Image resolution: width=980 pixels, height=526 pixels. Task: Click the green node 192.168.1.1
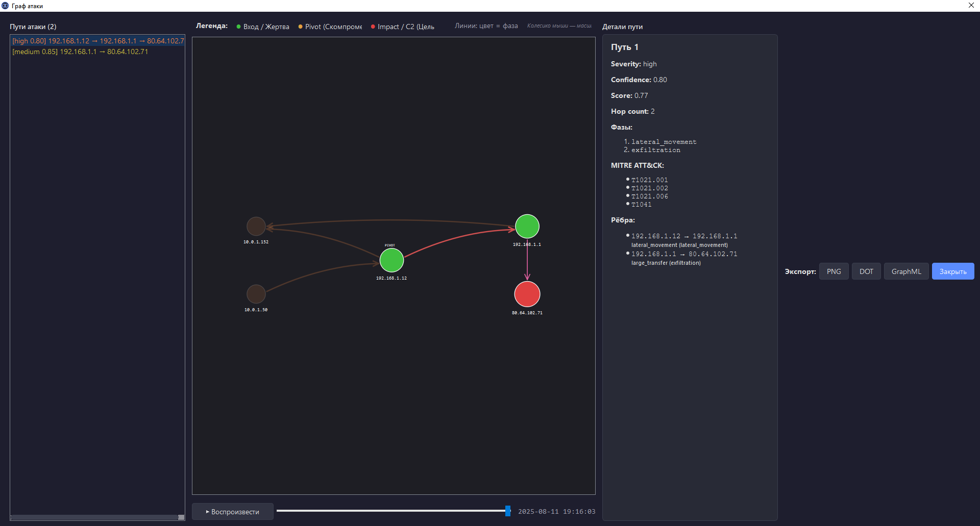[x=527, y=227]
